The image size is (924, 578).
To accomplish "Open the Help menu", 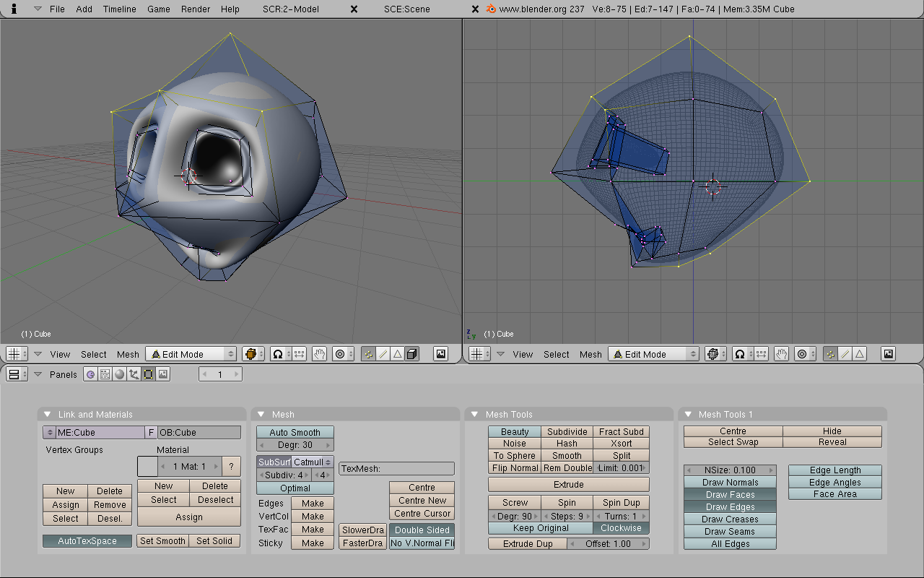I will [230, 9].
